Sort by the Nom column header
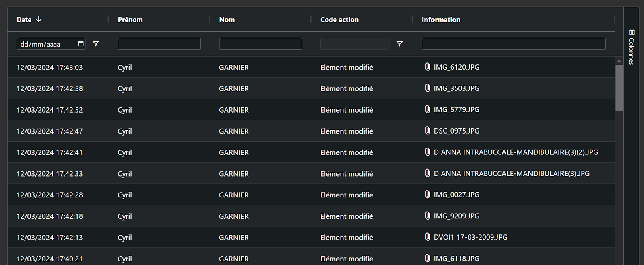Viewport: 644px width, 265px height. coord(227,20)
